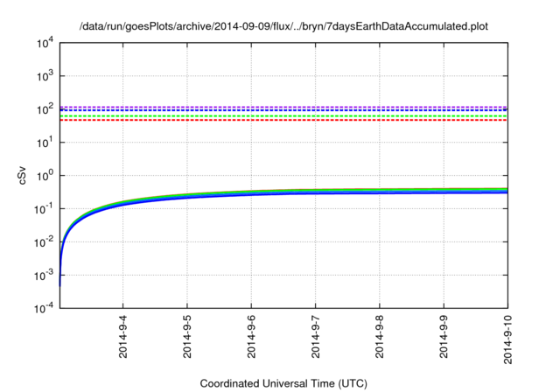Click the 10^1 y-axis tick label
Image resolution: width=560 pixels, height=392 pixels.
pos(44,142)
